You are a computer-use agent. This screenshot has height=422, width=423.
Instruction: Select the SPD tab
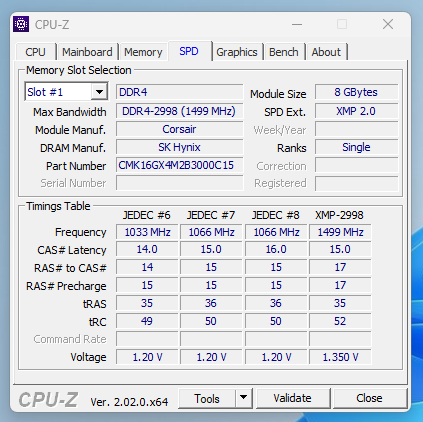pyautogui.click(x=189, y=51)
